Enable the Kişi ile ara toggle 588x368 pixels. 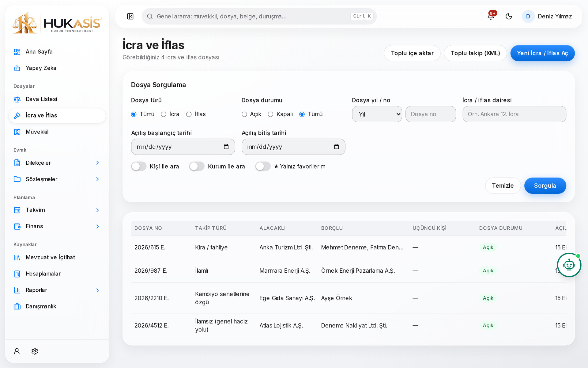pos(139,166)
